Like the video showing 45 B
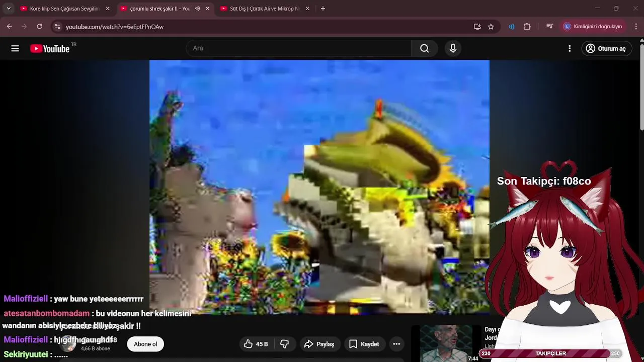Screen dimensions: 644x362 pyautogui.click(x=256, y=344)
